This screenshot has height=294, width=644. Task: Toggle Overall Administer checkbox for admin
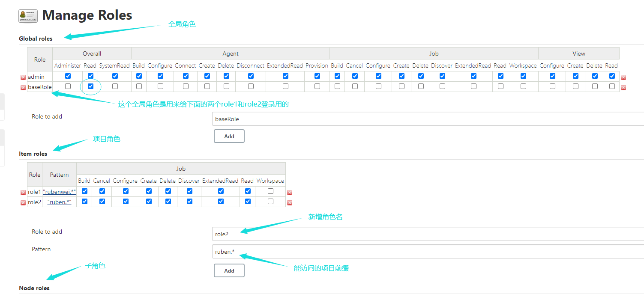68,76
